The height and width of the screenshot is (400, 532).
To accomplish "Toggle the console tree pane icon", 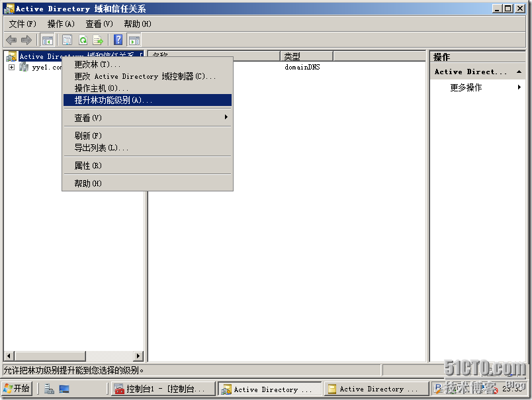I will click(x=47, y=40).
